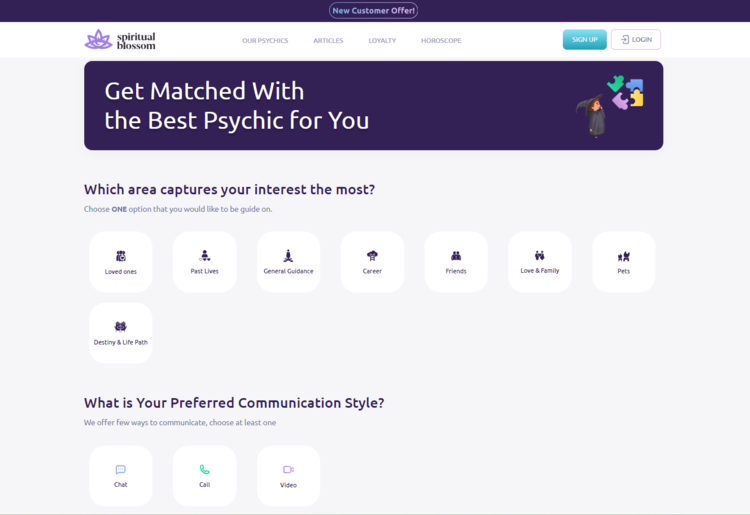Viewport: 750px width, 515px height.
Task: Click the puzzle wizard illustration in banner
Action: tap(609, 104)
